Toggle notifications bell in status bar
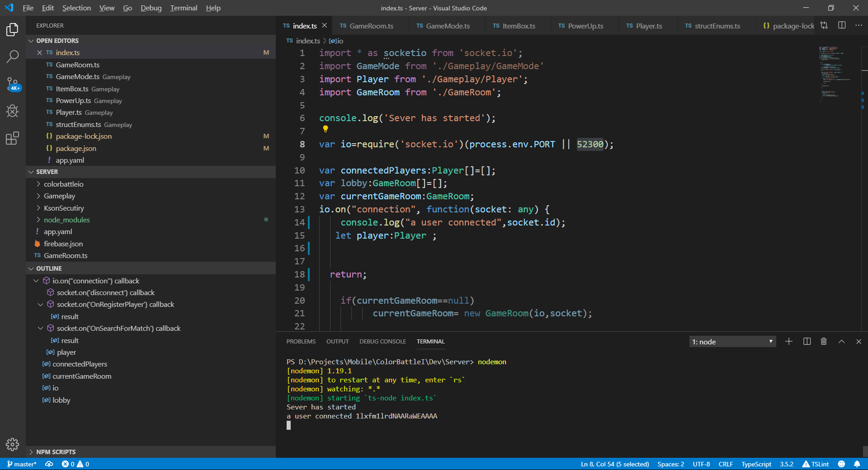868x470 pixels. [x=857, y=464]
